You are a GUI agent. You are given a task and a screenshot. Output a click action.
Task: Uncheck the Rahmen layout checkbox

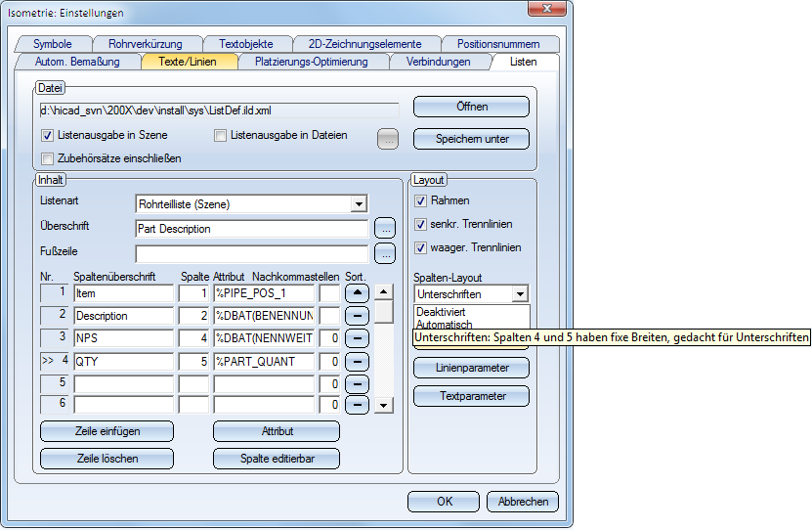(421, 200)
